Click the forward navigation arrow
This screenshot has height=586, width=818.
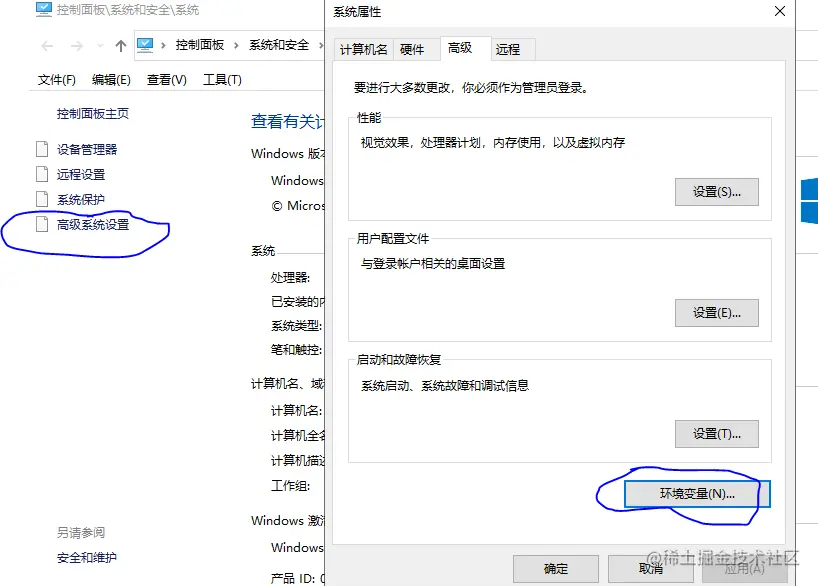[x=78, y=45]
